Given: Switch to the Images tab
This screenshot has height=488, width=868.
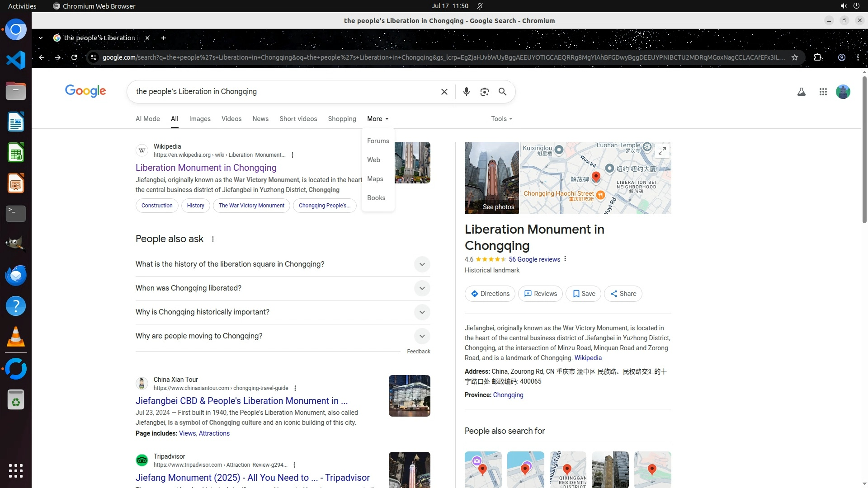Looking at the screenshot, I should click(199, 119).
